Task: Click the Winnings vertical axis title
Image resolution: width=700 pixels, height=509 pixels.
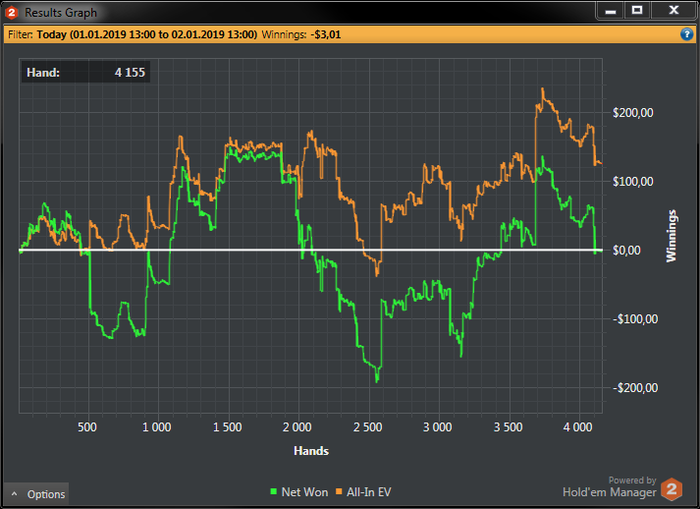Action: point(671,236)
